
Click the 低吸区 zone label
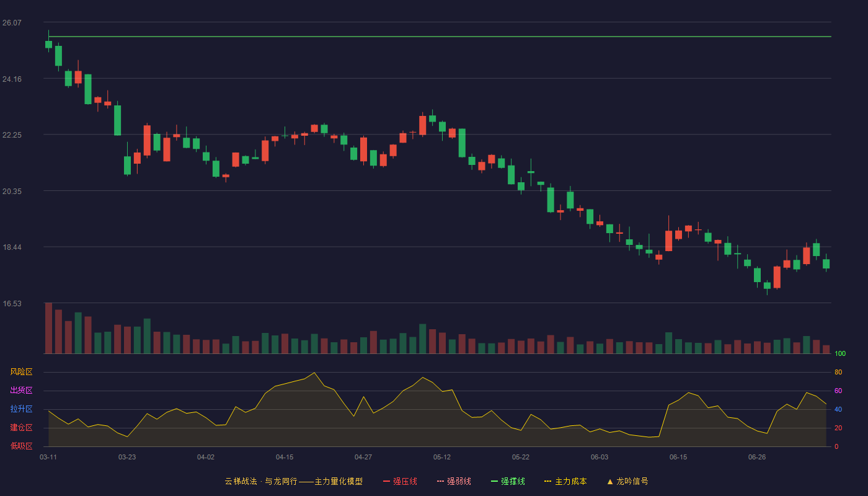tap(21, 446)
